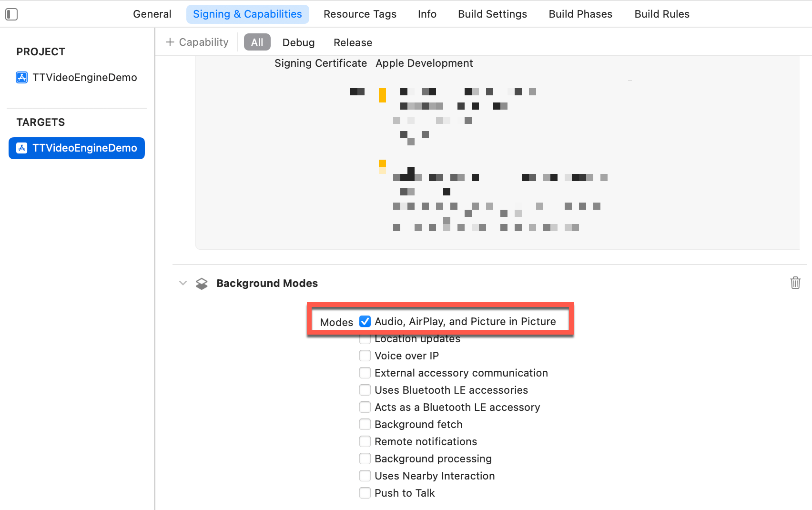Open the General tab
Image resolution: width=812 pixels, height=510 pixels.
point(152,14)
